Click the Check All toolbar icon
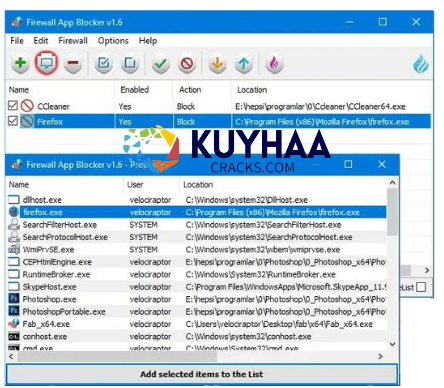 click(104, 63)
